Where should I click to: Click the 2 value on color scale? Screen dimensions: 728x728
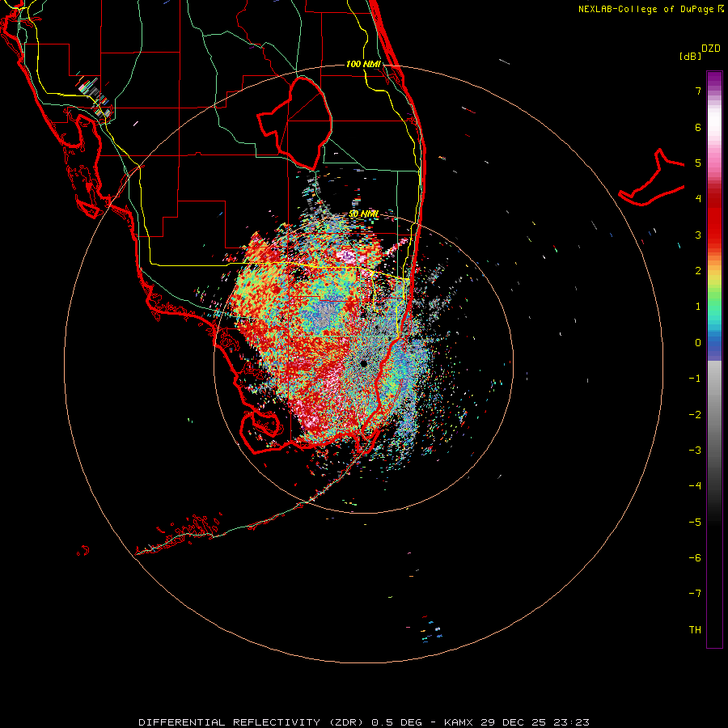[x=698, y=271]
